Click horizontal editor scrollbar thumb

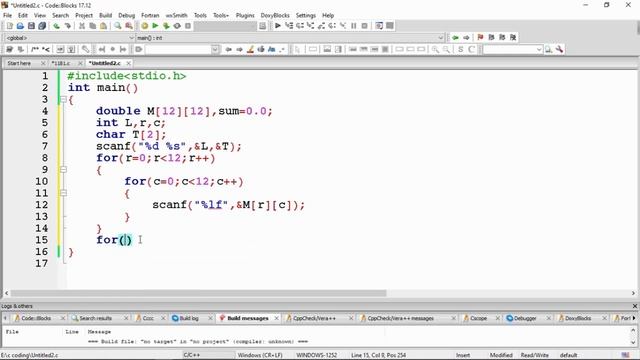198,293
